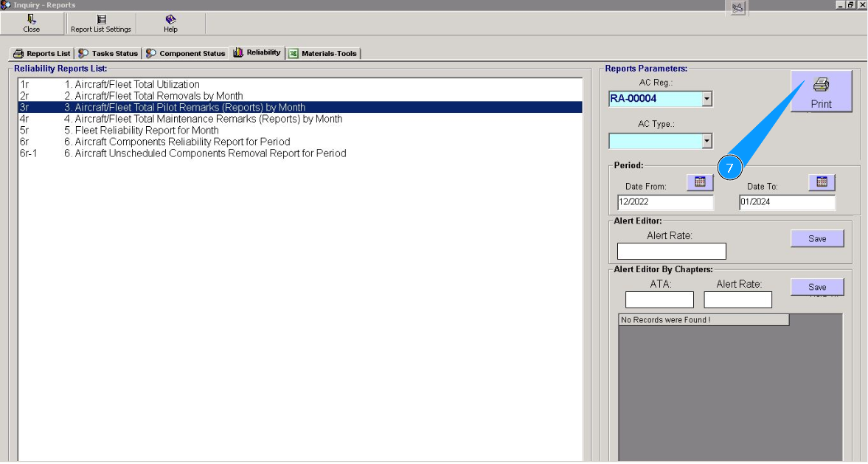Viewport: 868px width, 464px height.
Task: Click the Materials-Tools spreadsheet icon
Action: point(294,54)
